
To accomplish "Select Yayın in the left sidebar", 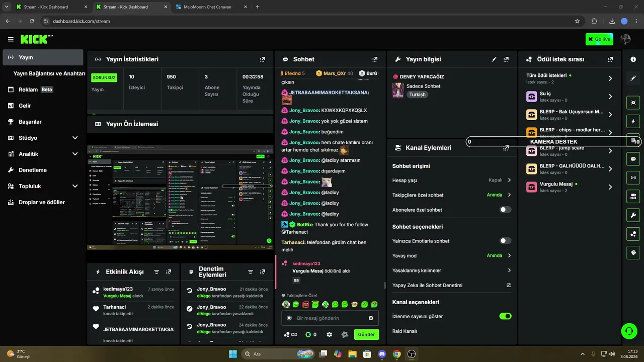I will click(43, 57).
